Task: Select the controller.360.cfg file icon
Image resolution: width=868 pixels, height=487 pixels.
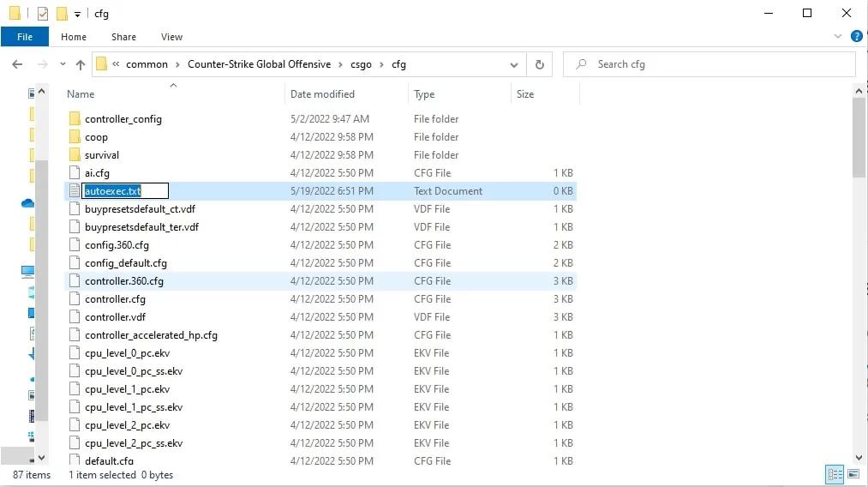Action: pyautogui.click(x=75, y=281)
